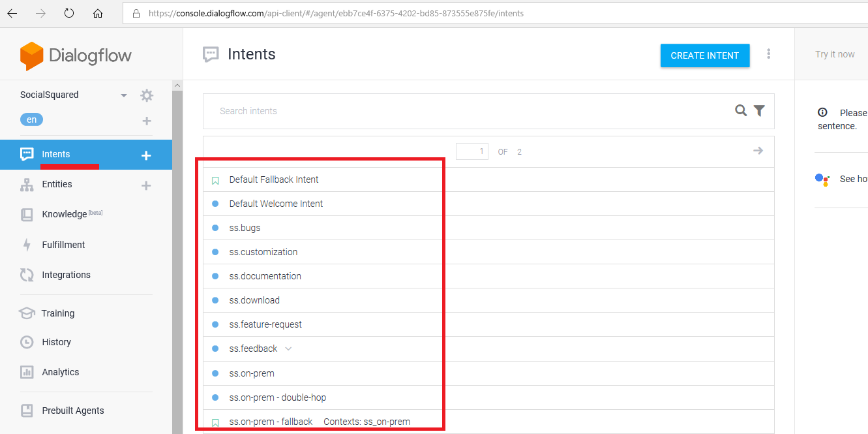Click the search magnifier icon
868x434 pixels.
[x=741, y=111]
